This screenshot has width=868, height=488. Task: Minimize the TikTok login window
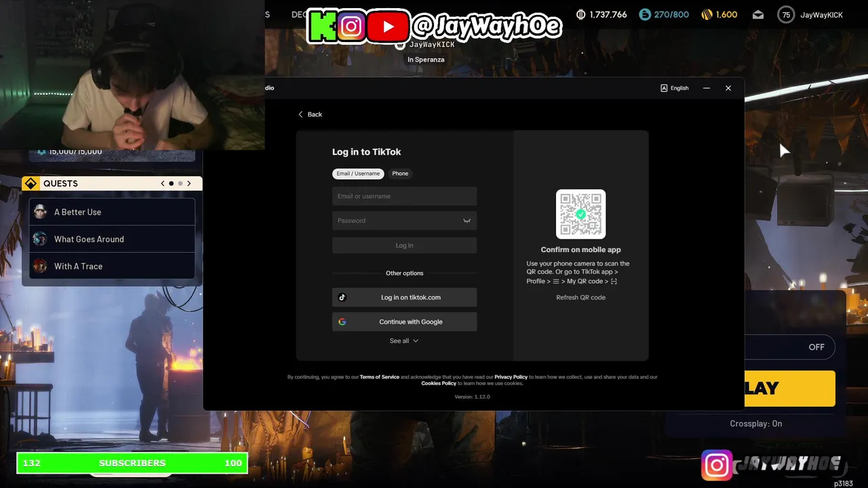coord(706,88)
